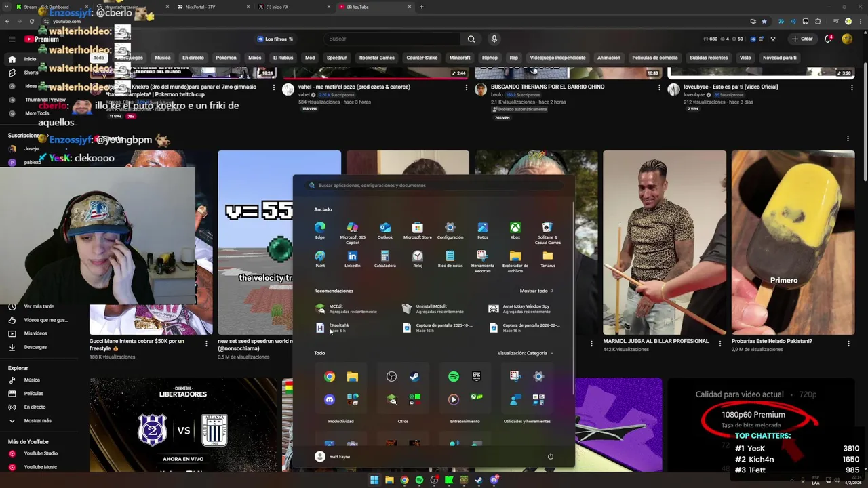Open OBS Studio in Otros group
The image size is (868, 488).
pos(391,377)
